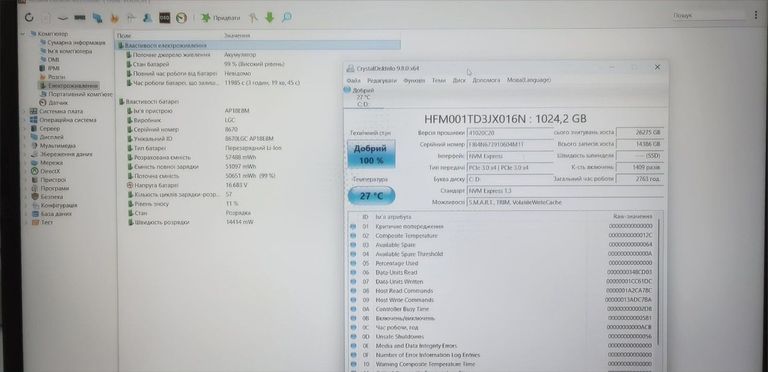Screen dimensions: 768x372
Task: Click the green down-arrow update icon
Action: click(269, 18)
